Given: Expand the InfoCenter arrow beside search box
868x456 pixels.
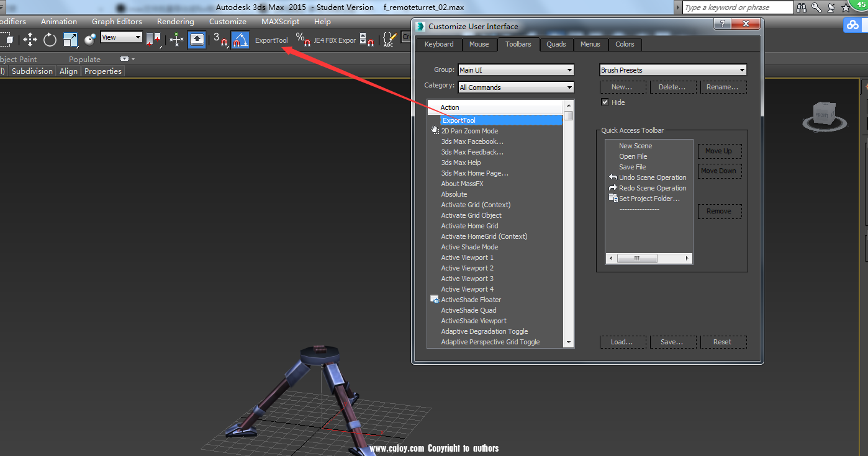Looking at the screenshot, I should point(678,7).
